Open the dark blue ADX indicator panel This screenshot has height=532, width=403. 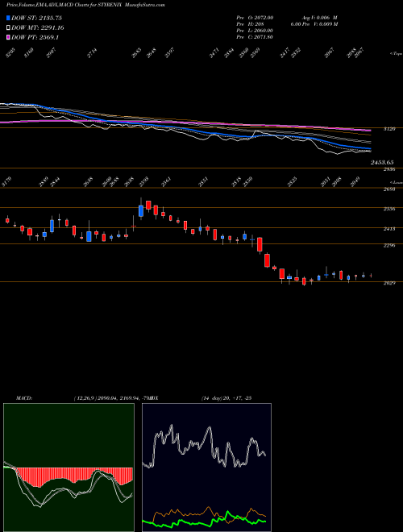pos(206,468)
